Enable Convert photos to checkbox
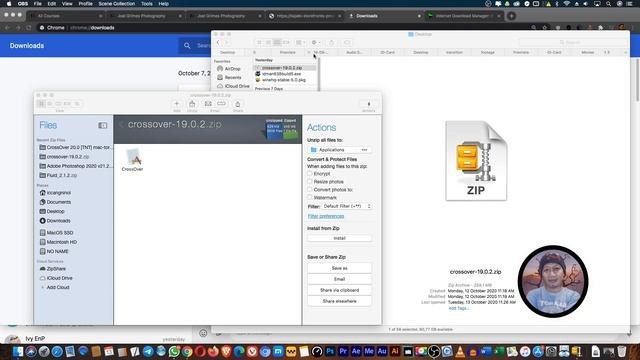640x360 pixels. pos(310,189)
